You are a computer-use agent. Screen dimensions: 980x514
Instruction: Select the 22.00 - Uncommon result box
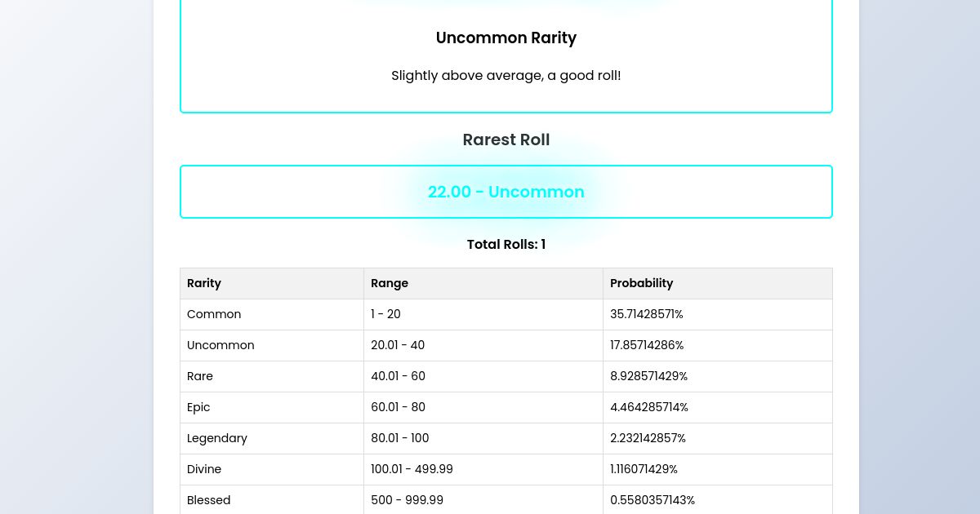(x=506, y=192)
